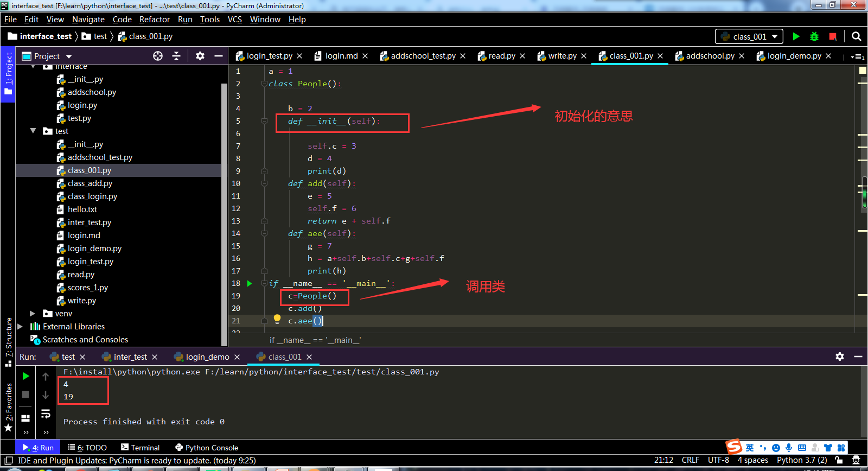Close the class_001.py editor tab

660,56
